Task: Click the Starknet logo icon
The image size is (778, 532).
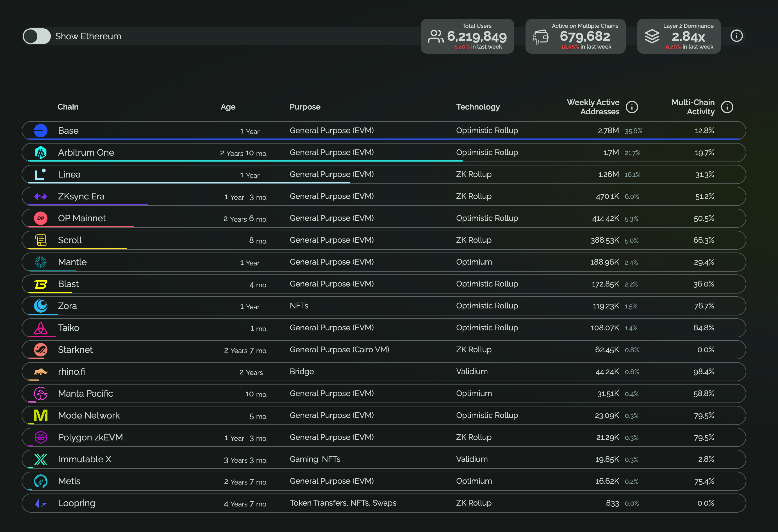Action: (41, 350)
